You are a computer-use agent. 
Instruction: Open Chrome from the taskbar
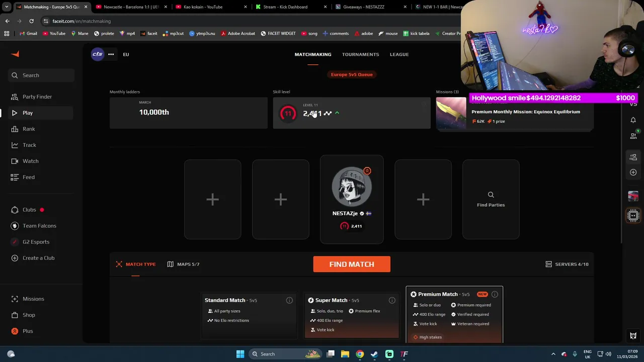pyautogui.click(x=360, y=354)
